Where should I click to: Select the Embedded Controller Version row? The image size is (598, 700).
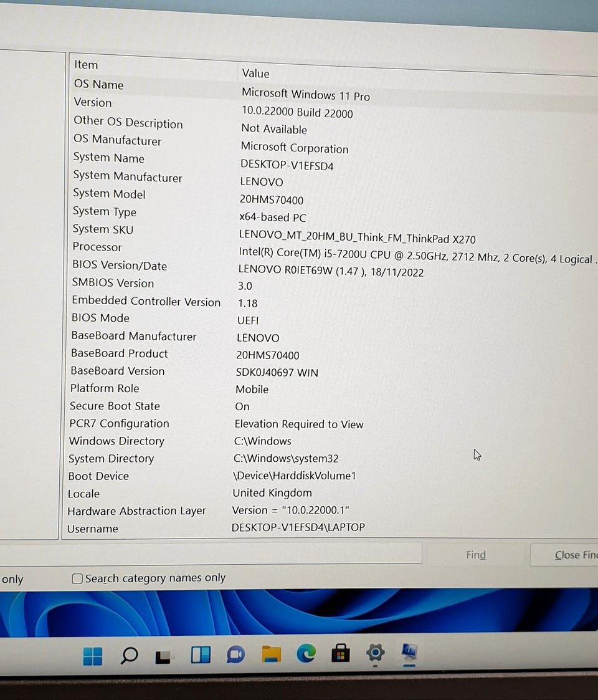pos(146,301)
